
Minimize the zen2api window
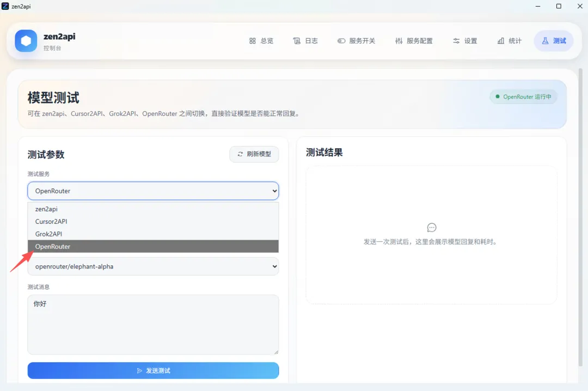pyautogui.click(x=538, y=7)
